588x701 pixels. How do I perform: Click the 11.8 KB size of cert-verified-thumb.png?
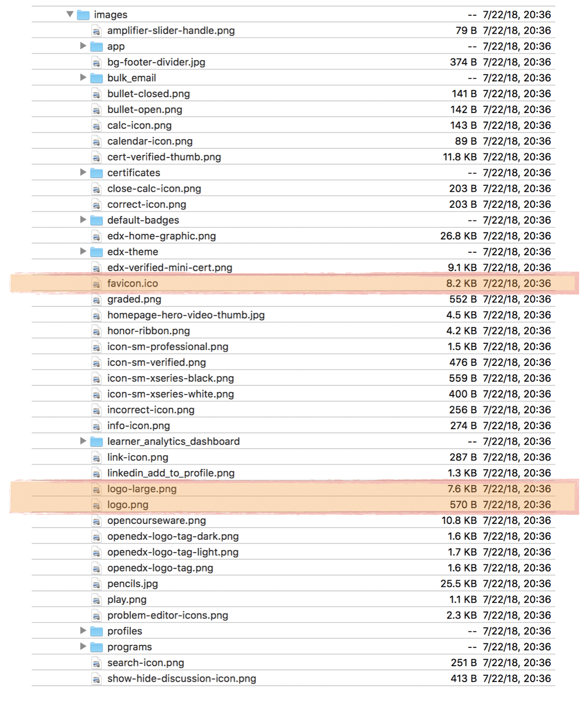[x=460, y=157]
